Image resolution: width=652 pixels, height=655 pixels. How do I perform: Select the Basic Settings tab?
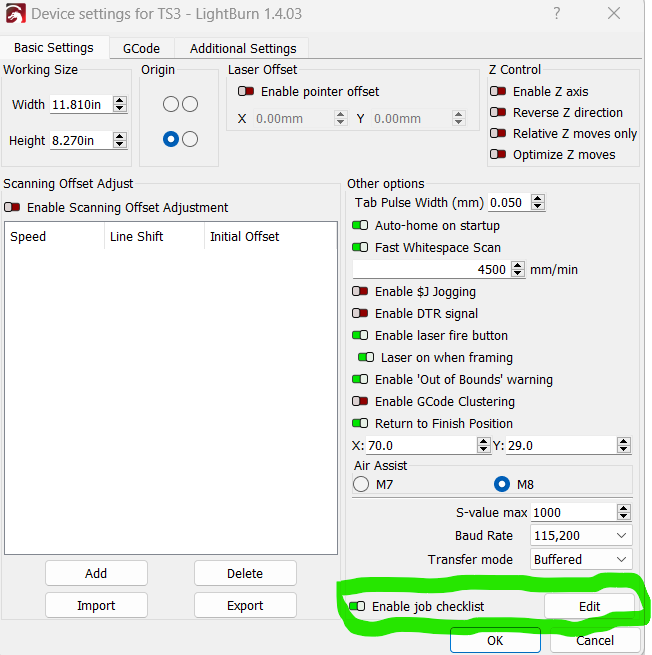pyautogui.click(x=54, y=48)
